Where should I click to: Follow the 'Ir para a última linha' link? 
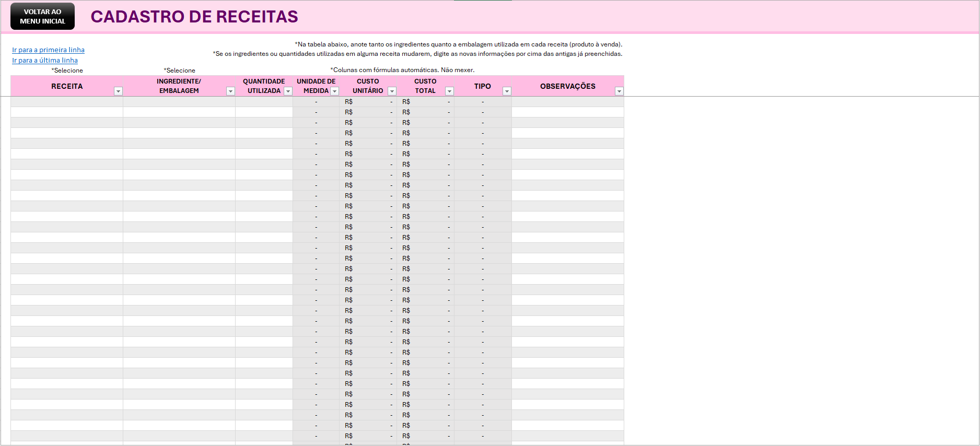coord(45,61)
